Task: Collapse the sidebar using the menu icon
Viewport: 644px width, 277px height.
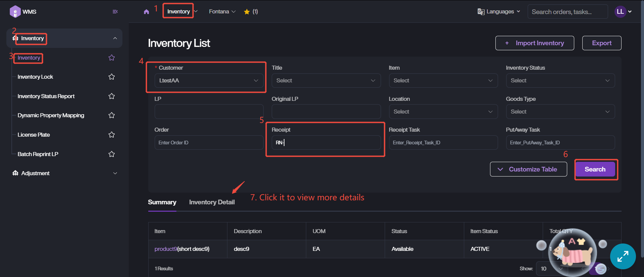Action: 115,12
